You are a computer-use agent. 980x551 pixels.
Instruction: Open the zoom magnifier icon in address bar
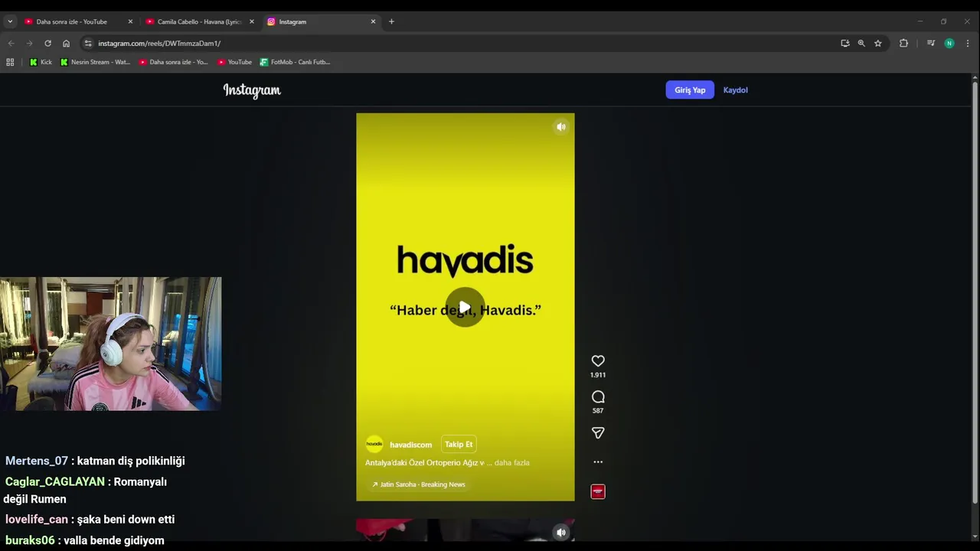(x=861, y=44)
